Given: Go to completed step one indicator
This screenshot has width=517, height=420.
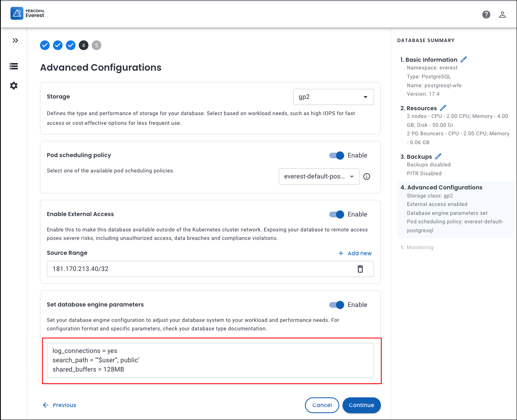Looking at the screenshot, I should click(x=45, y=45).
